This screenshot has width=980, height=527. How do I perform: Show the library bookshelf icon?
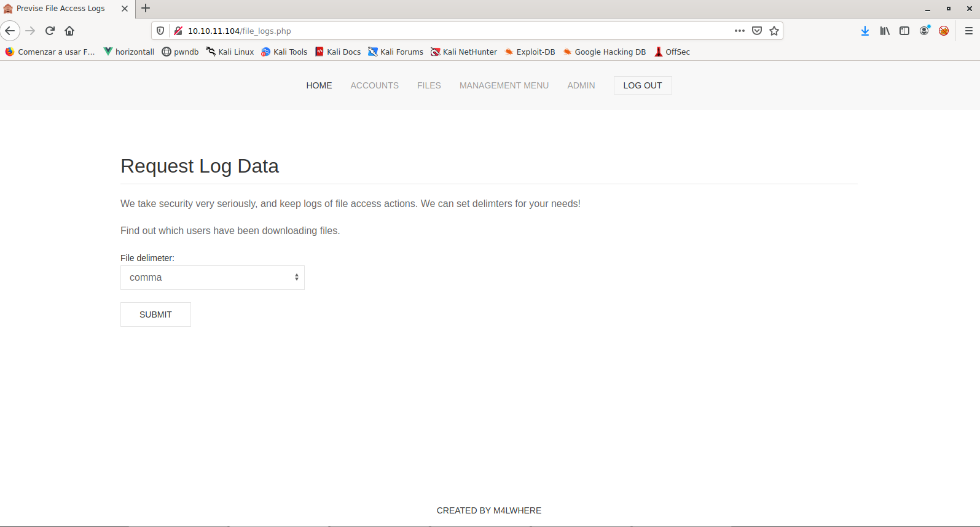point(885,31)
